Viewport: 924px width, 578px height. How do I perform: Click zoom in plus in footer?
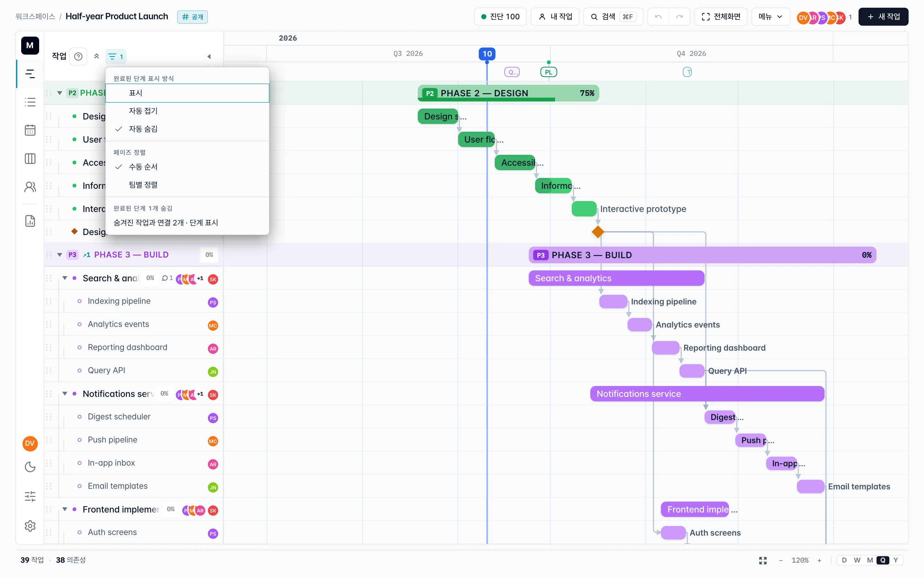point(819,560)
